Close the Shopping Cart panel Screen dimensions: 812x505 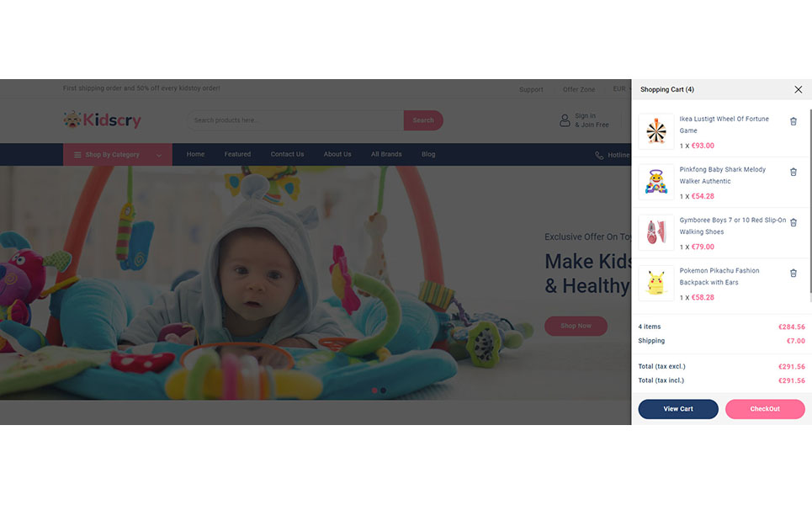click(x=798, y=89)
